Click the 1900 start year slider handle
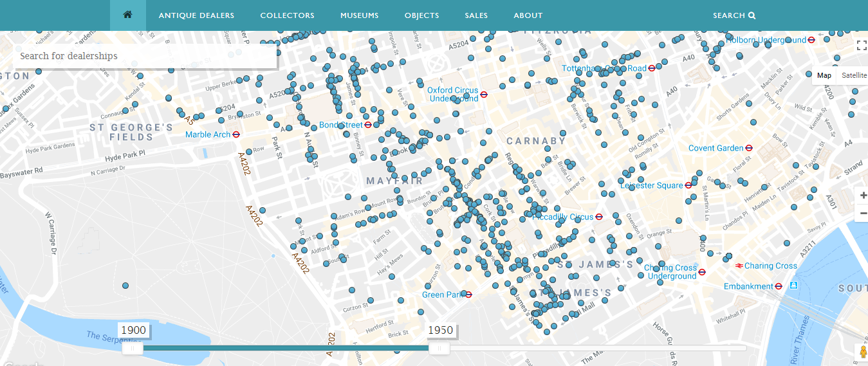 133,348
